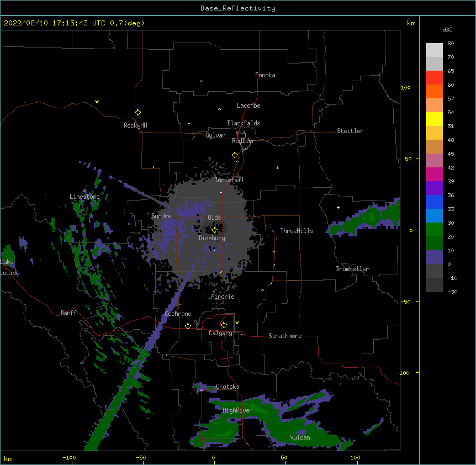Click the 50 tick on bottom axis
The width and height of the screenshot is (476, 465).
284,457
